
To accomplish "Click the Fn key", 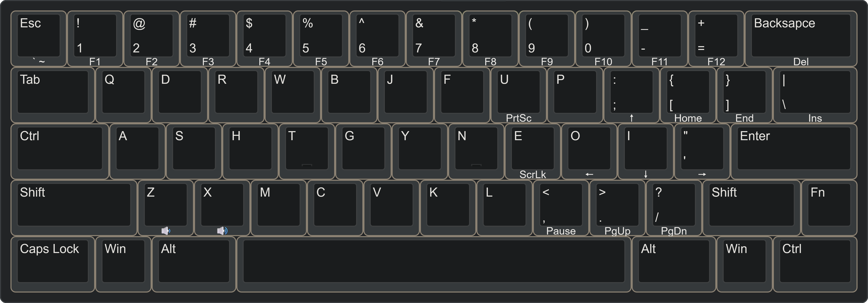I will 829,208.
